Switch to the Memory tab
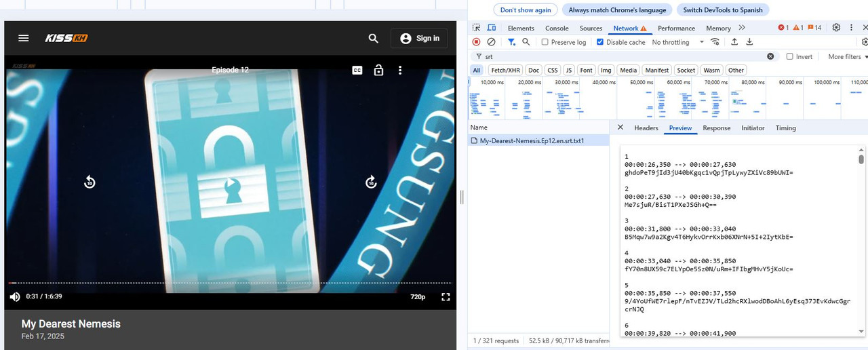Image resolution: width=868 pixels, height=350 pixels. click(x=718, y=28)
